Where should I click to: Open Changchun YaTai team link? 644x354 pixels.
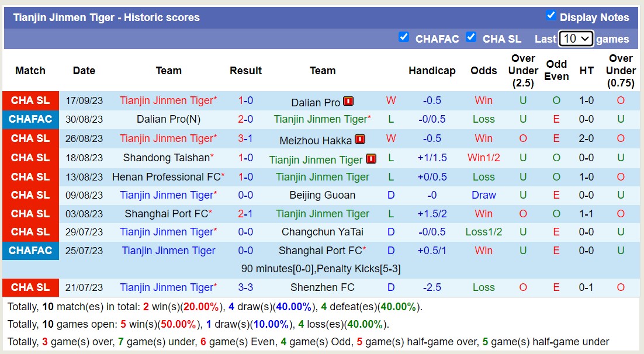[x=322, y=232]
